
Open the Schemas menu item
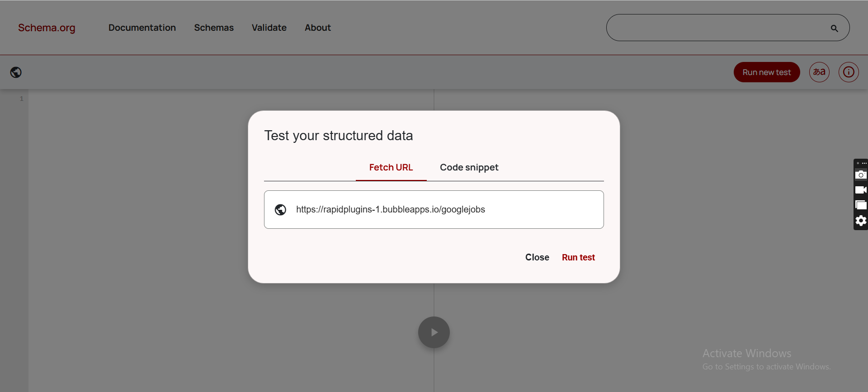[214, 28]
